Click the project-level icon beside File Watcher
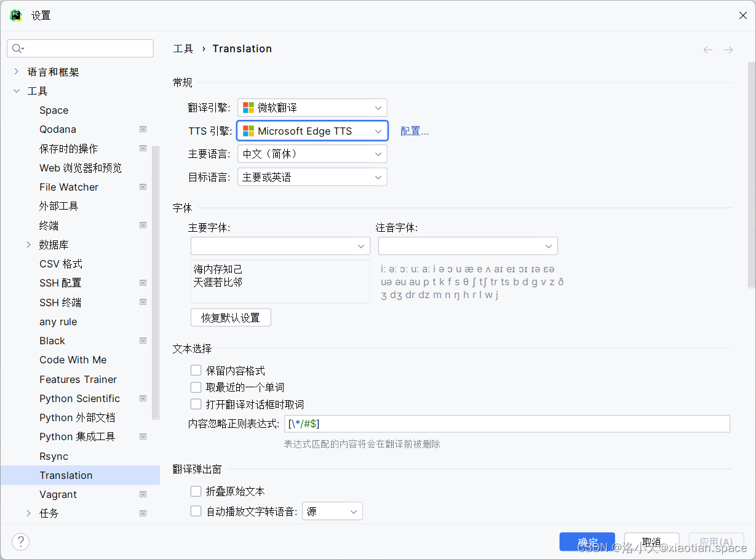756x560 pixels. click(143, 187)
